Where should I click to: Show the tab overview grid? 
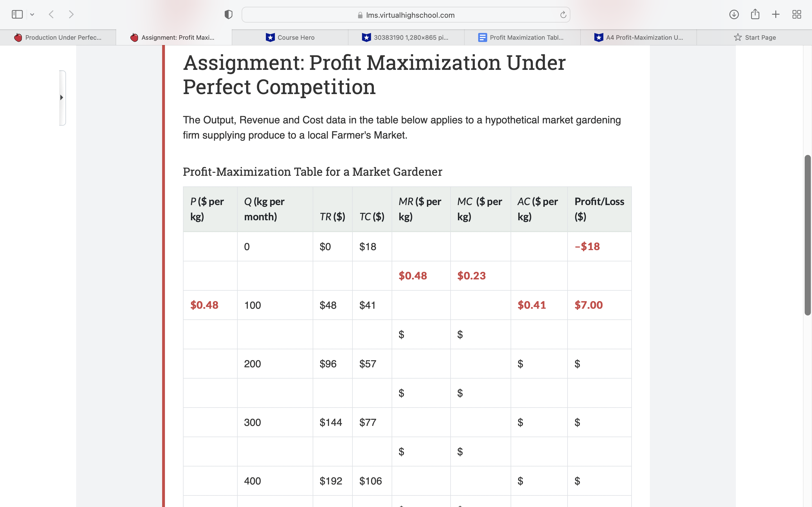pyautogui.click(x=797, y=14)
